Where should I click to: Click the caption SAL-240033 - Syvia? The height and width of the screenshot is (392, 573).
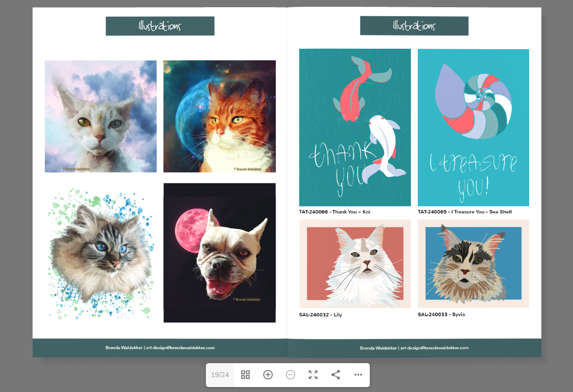[441, 314]
